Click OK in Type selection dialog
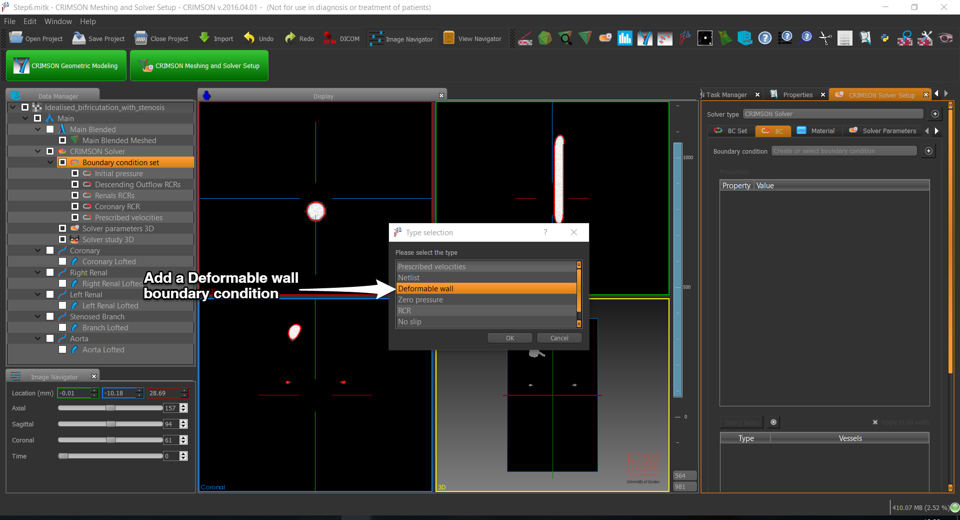Screen dimensions: 960x520 (x=509, y=338)
